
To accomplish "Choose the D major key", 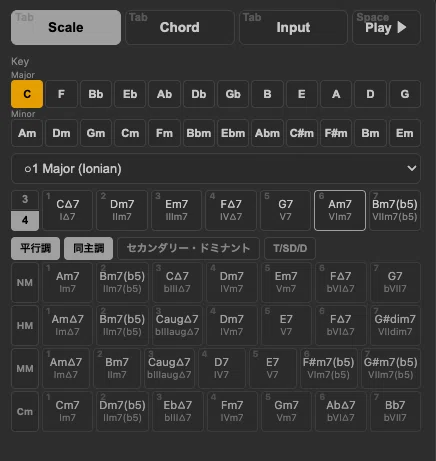I will [370, 94].
